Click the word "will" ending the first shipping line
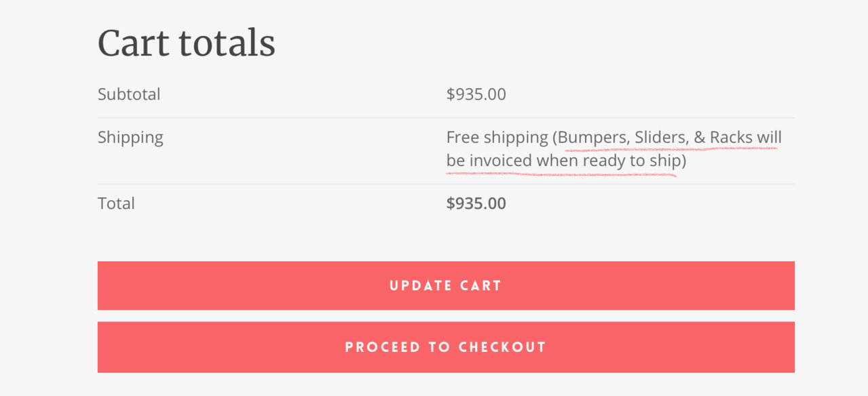 click(770, 138)
